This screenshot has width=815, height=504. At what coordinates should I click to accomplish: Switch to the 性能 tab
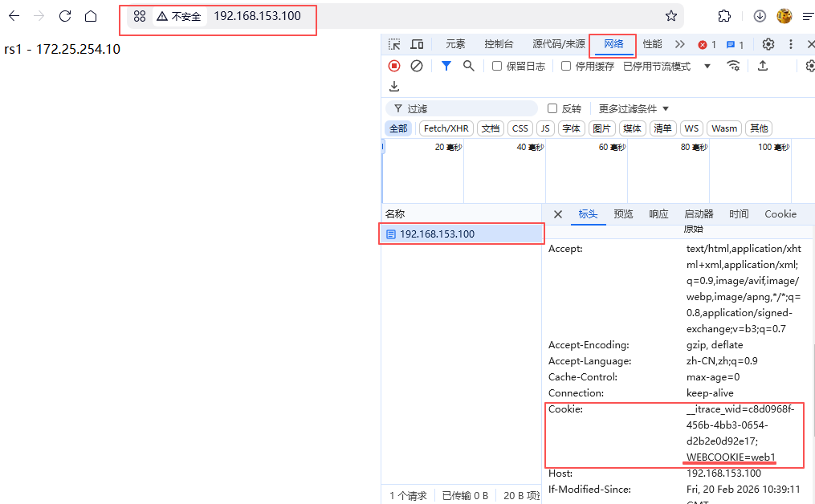(652, 44)
